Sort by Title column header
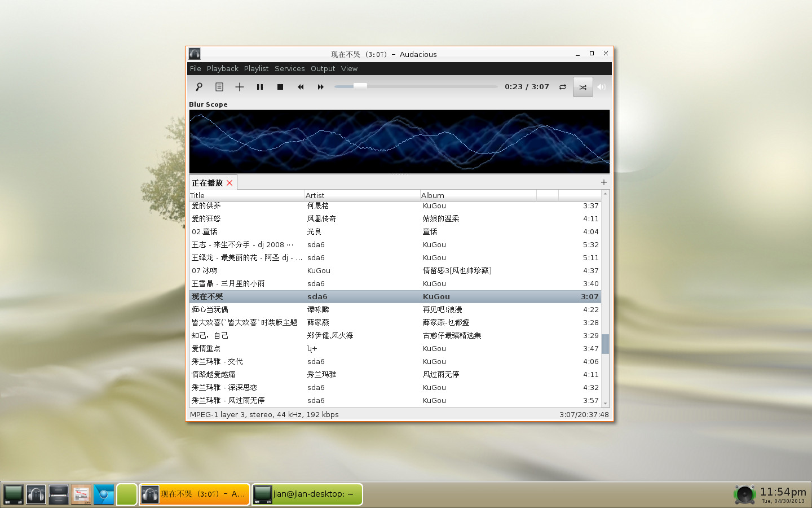 tap(247, 195)
